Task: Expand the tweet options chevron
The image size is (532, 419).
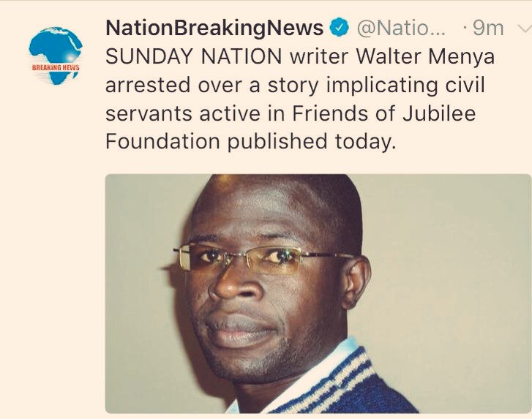Action: tap(525, 28)
